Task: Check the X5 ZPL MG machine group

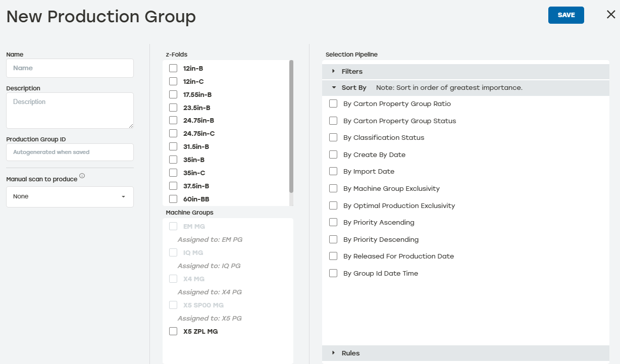Action: coord(173,331)
